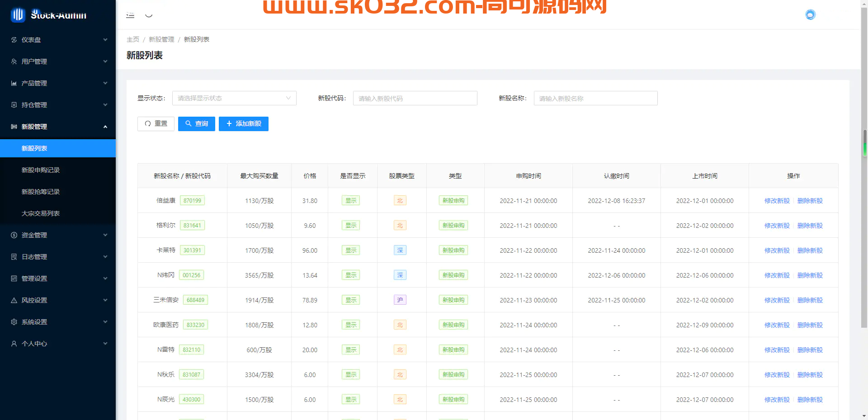The width and height of the screenshot is (868, 420).
Task: Click the 新股管理 icon in sidebar
Action: [x=14, y=127]
